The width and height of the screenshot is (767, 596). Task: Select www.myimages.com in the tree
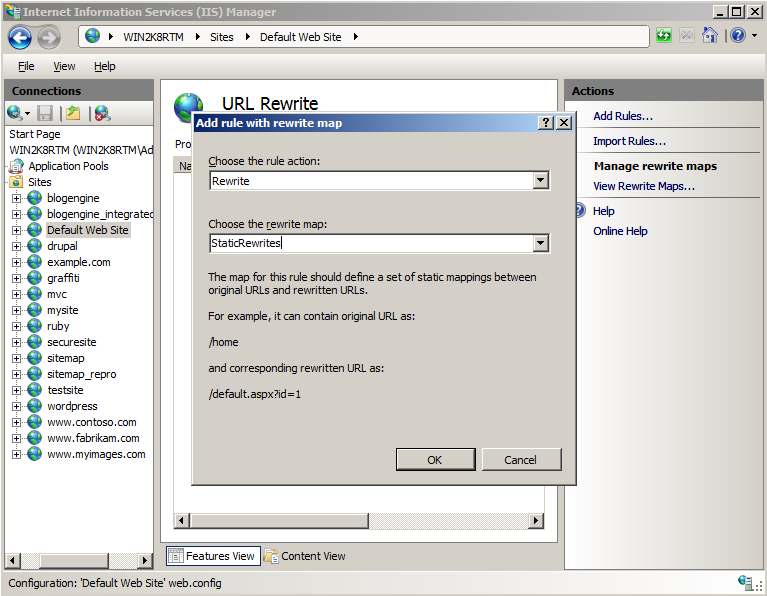pos(96,454)
